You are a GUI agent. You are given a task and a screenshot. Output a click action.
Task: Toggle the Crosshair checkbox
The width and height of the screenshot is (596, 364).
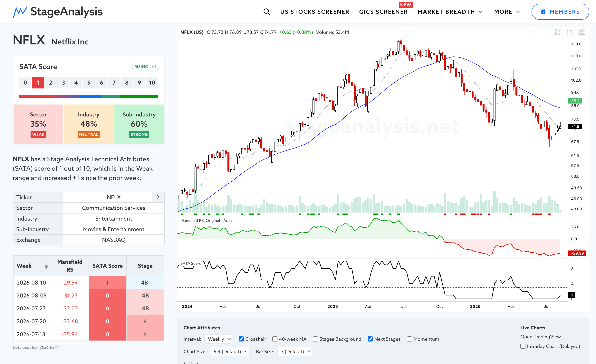pyautogui.click(x=241, y=339)
